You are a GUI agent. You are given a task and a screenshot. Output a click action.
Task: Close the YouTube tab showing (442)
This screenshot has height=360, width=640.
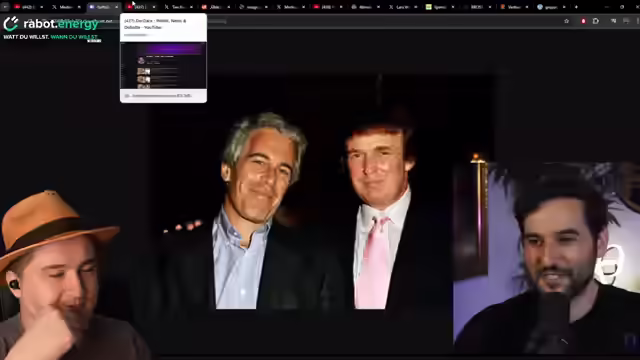point(42,7)
